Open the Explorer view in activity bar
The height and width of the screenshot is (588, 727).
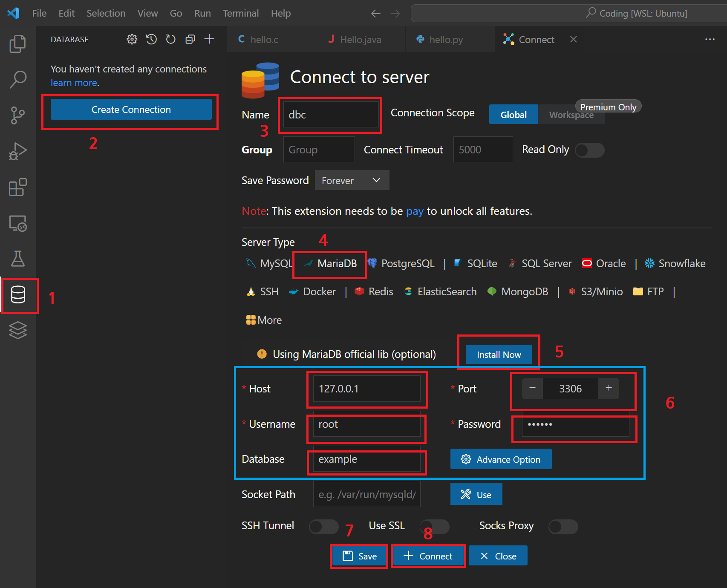coord(17,43)
